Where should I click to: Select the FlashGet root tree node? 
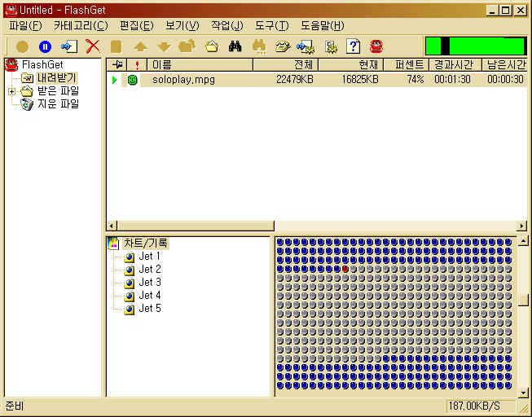42,64
